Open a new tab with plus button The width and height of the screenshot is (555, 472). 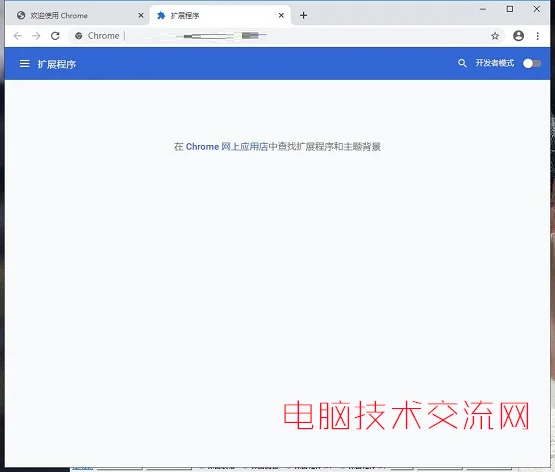[303, 16]
